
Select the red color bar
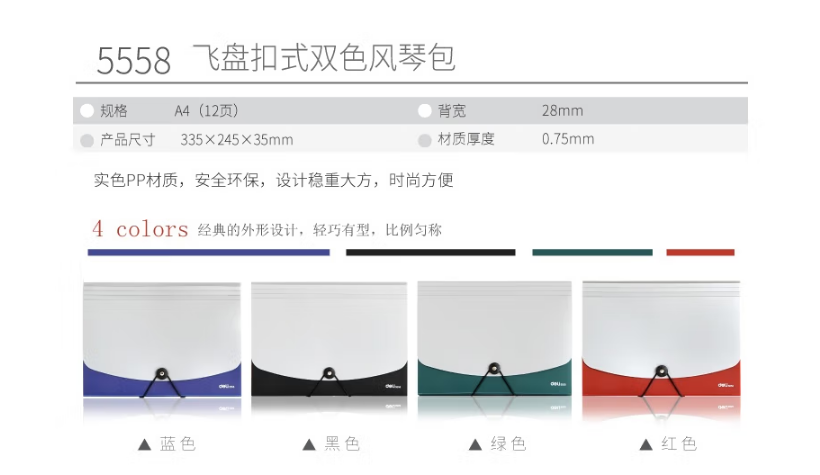700,253
